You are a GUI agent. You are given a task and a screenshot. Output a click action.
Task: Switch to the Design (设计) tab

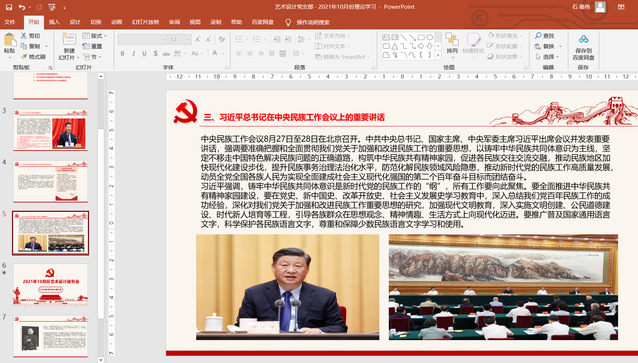pos(75,22)
